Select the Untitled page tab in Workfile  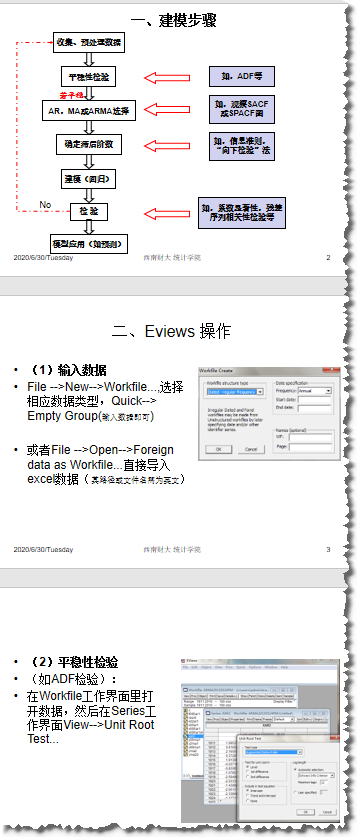(x=197, y=776)
